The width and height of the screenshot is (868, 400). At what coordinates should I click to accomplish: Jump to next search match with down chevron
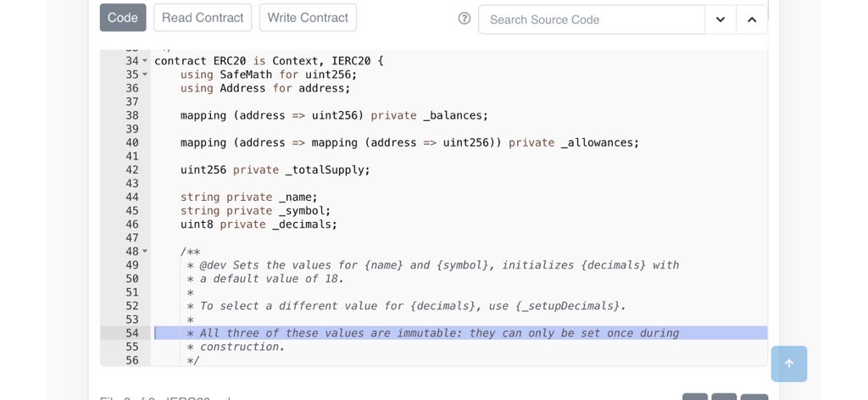(x=721, y=20)
